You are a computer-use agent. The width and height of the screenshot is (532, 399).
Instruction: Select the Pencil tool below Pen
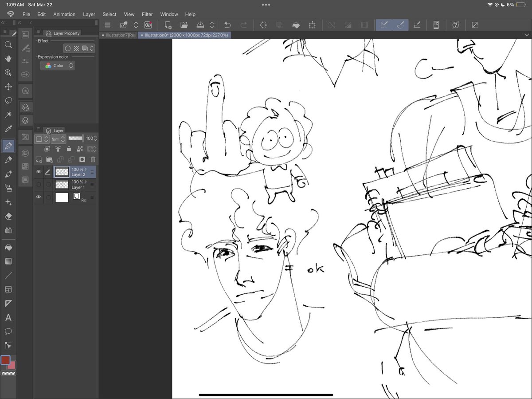(8, 160)
